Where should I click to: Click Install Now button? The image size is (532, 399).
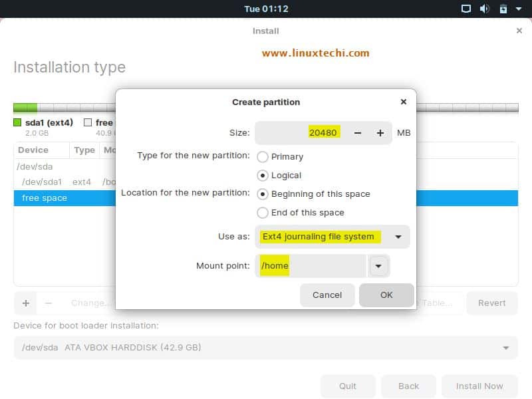[x=479, y=386]
